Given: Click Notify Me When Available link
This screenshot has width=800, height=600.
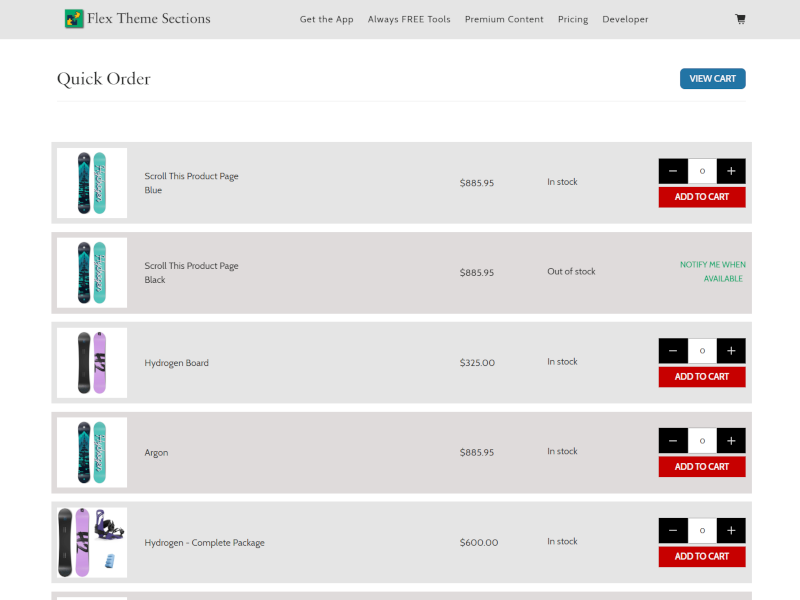Looking at the screenshot, I should (x=712, y=272).
